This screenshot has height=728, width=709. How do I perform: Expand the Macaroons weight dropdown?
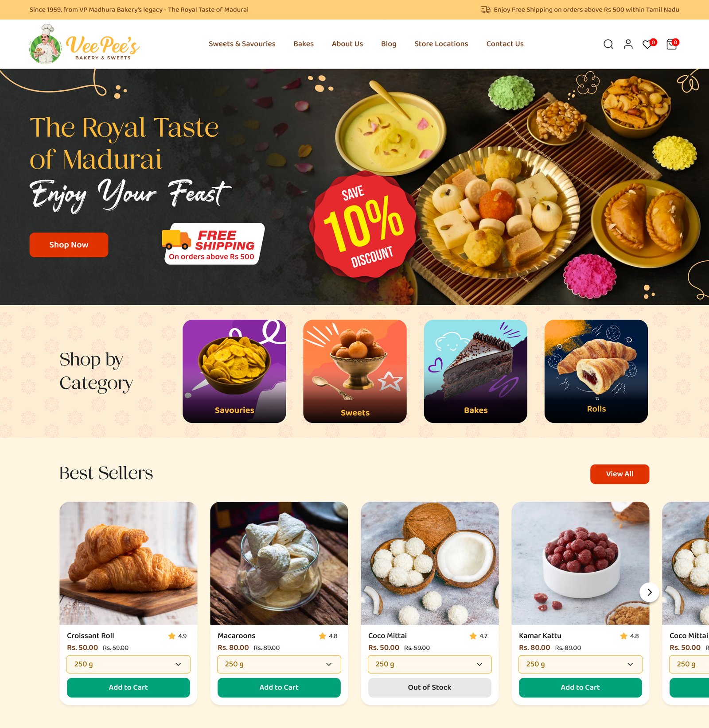pos(279,664)
